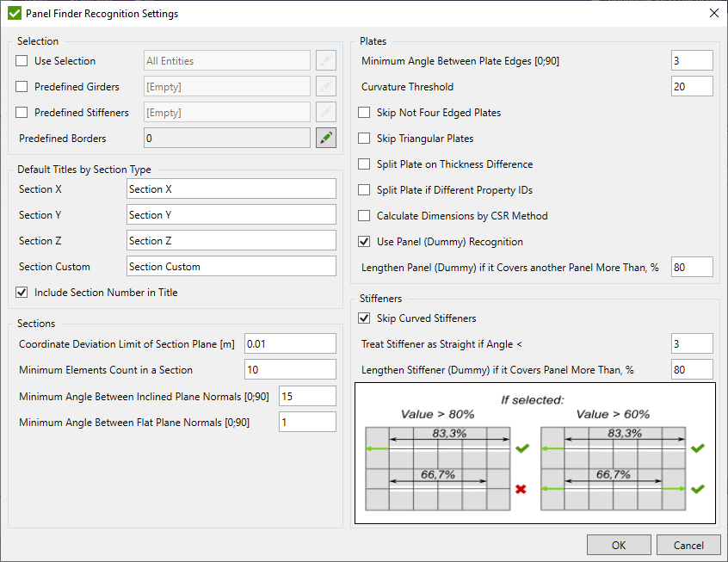
Task: Click the pencil icon next to Predefined Stiffeners
Action: pos(325,112)
